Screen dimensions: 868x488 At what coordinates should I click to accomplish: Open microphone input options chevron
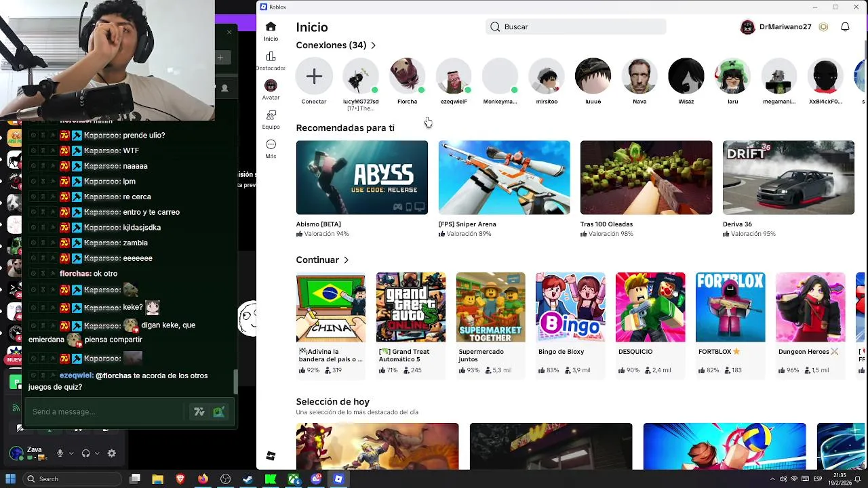(71, 453)
